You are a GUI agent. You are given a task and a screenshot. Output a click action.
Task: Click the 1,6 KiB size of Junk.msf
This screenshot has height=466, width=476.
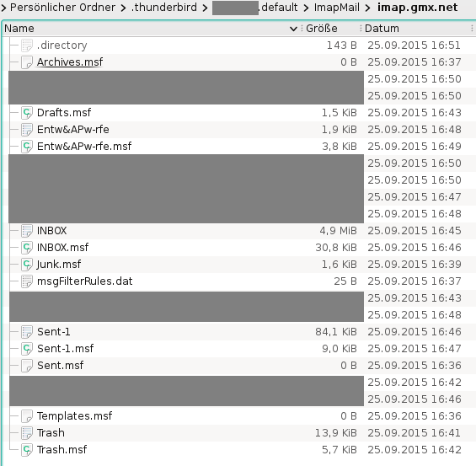pyautogui.click(x=340, y=265)
